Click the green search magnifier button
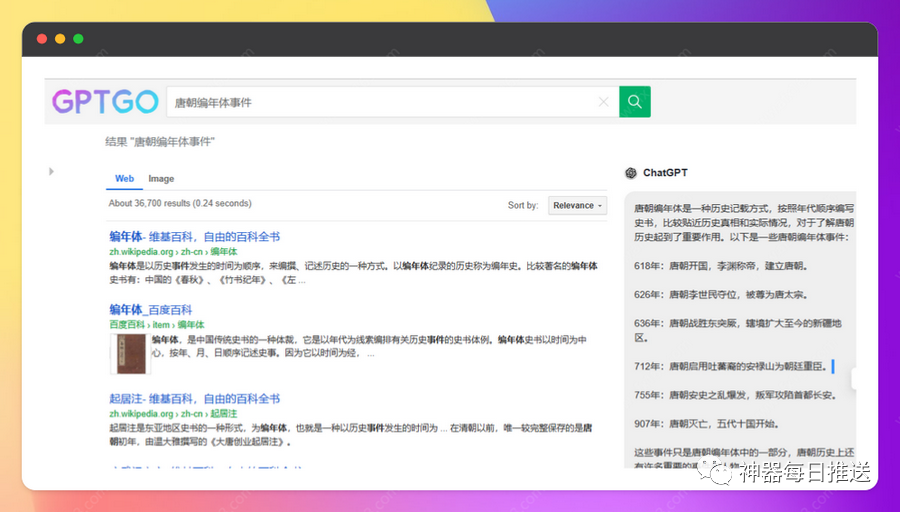 coord(634,102)
